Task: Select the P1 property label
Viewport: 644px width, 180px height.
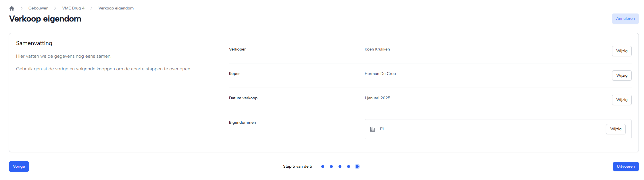Action: click(x=382, y=129)
